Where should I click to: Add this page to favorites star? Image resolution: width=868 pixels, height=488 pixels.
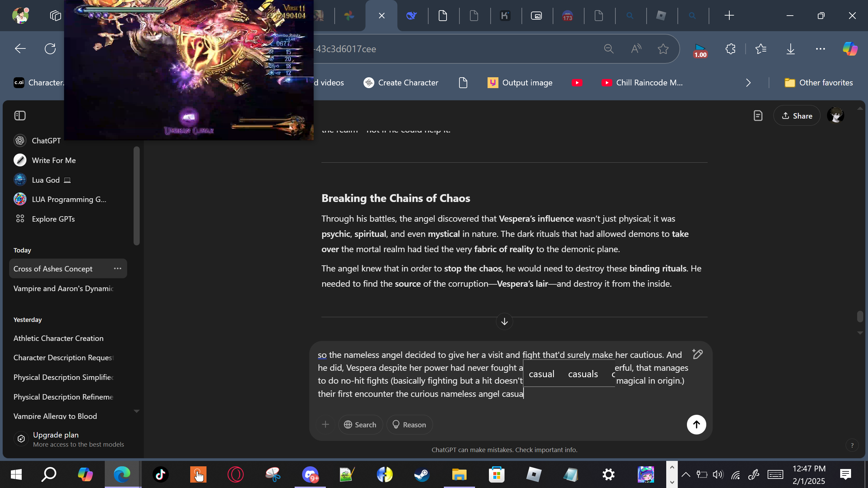tap(663, 49)
